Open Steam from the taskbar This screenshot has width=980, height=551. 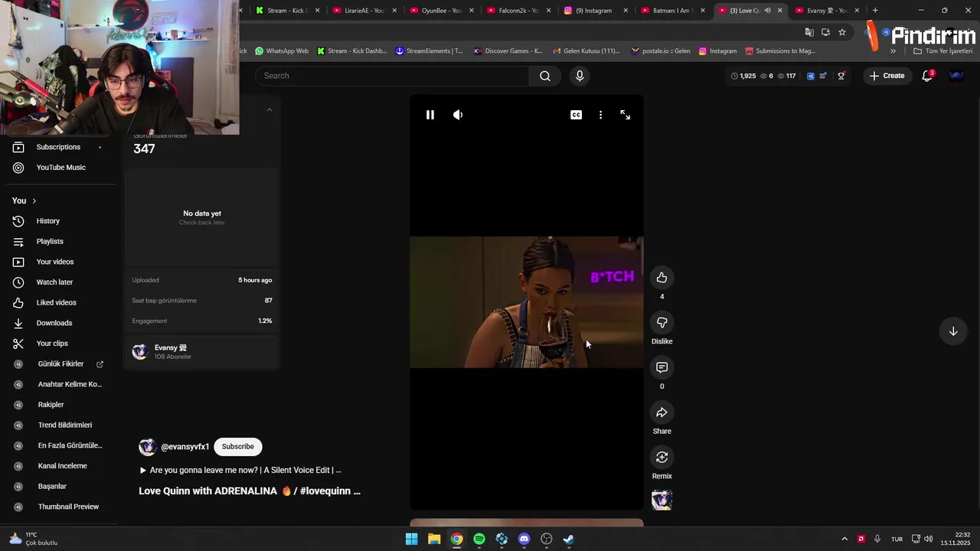point(569,539)
